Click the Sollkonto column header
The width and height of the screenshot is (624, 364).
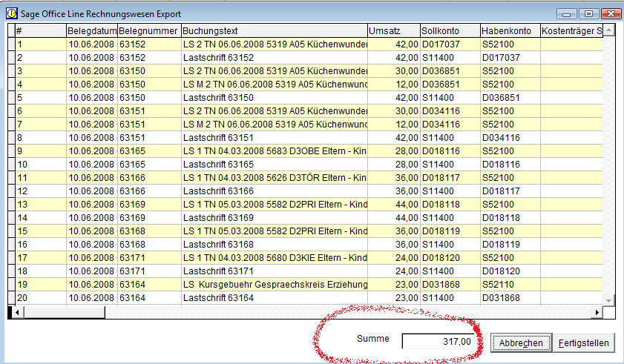(450, 30)
